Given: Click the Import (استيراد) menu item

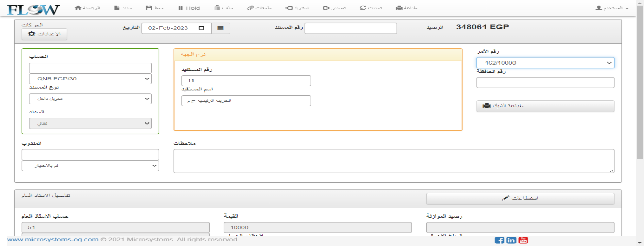Looking at the screenshot, I should tap(297, 8).
